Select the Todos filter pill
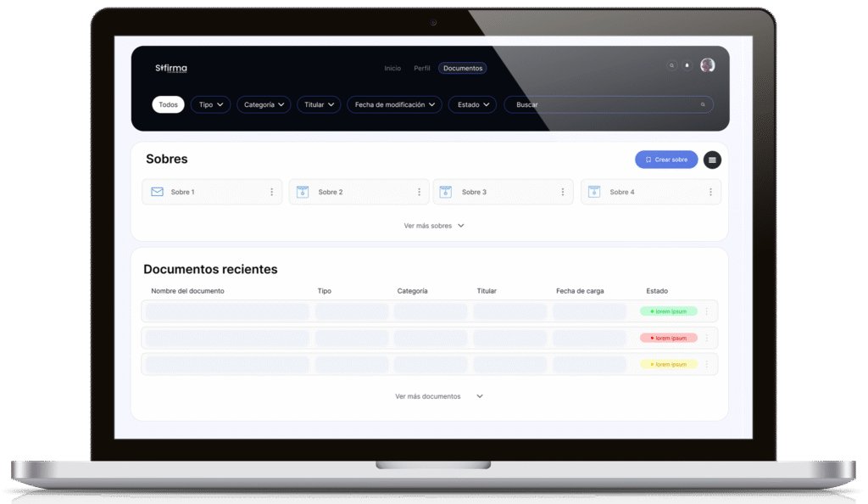 [x=168, y=104]
